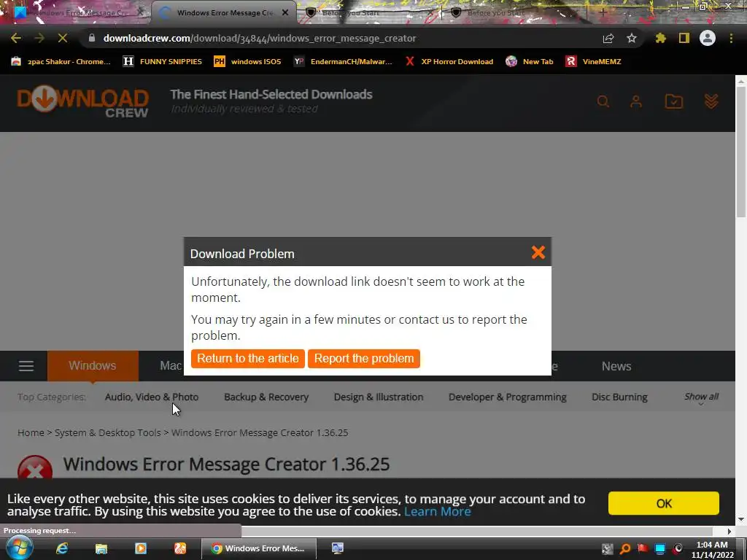Click the site downloads folder icon
Screen dimensions: 747x560
click(x=673, y=101)
